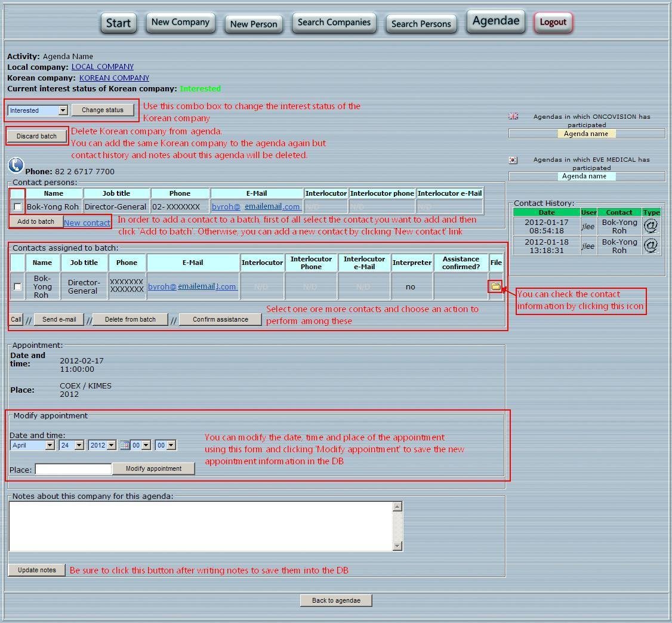This screenshot has width=672, height=623.
Task: Select Bok-Yong Roh in Contacts assigned to batch
Action: (17, 286)
